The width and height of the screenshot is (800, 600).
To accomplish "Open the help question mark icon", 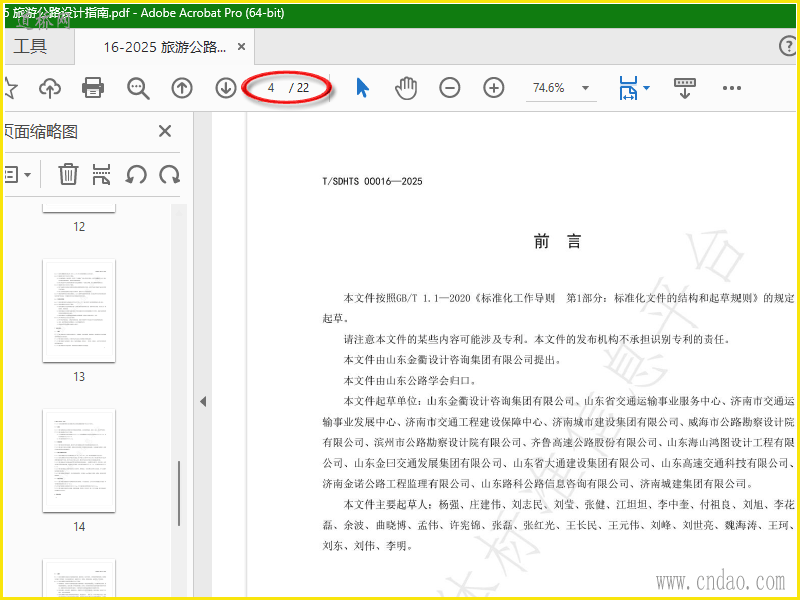I will [x=787, y=46].
